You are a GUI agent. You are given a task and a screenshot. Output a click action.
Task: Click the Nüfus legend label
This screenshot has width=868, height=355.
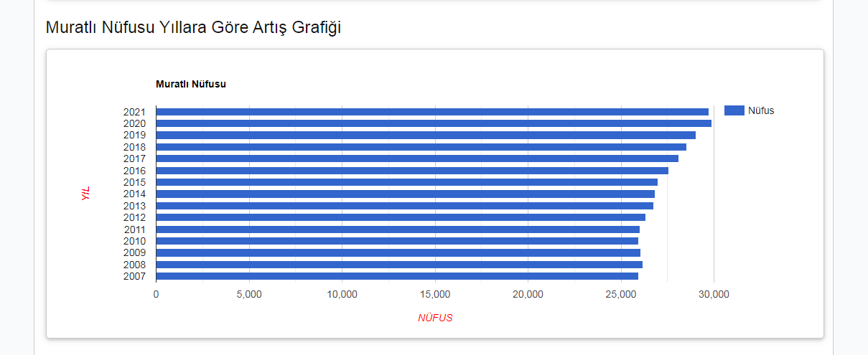click(x=761, y=110)
